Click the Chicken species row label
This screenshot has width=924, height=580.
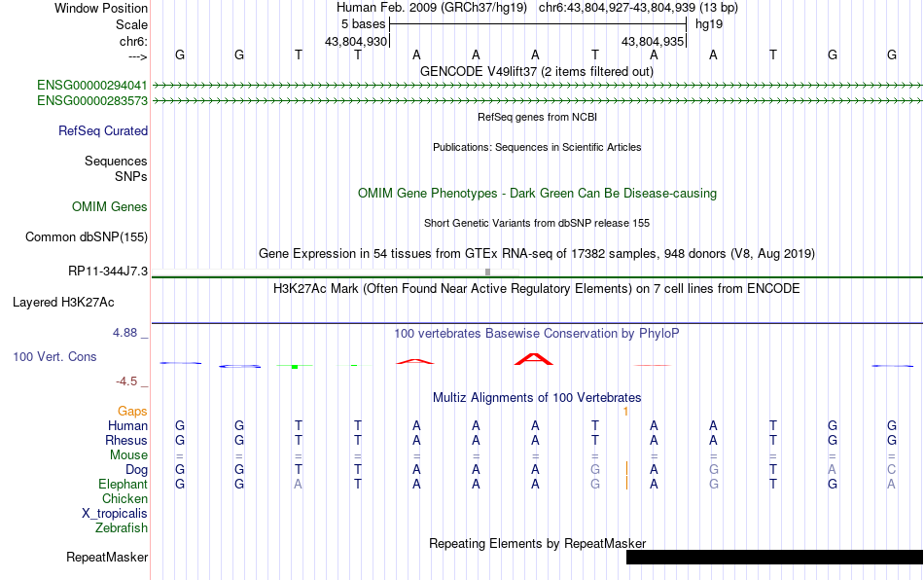124,498
